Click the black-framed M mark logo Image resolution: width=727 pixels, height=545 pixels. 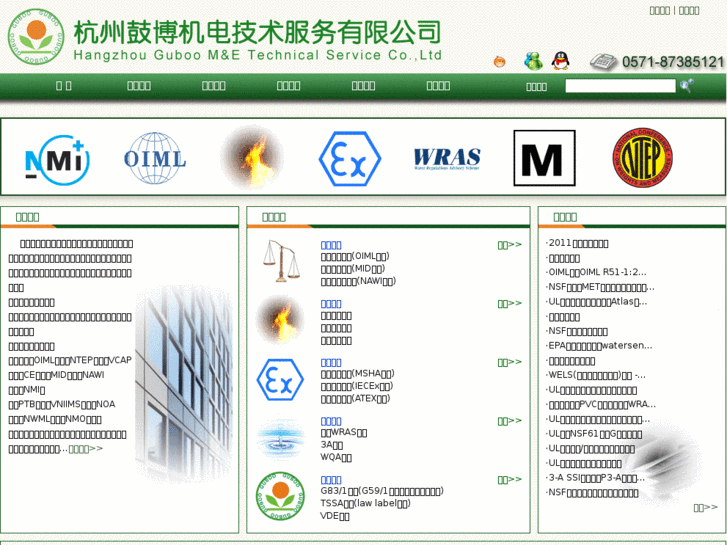tap(544, 158)
